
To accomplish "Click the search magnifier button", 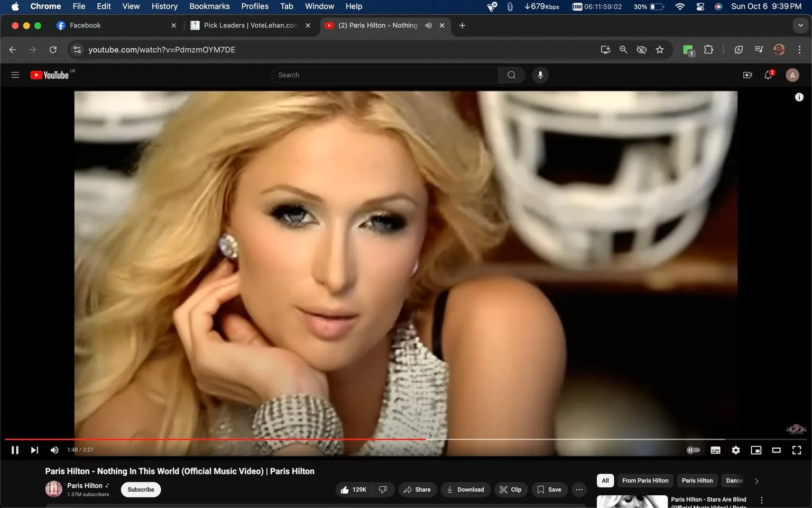I will 511,75.
